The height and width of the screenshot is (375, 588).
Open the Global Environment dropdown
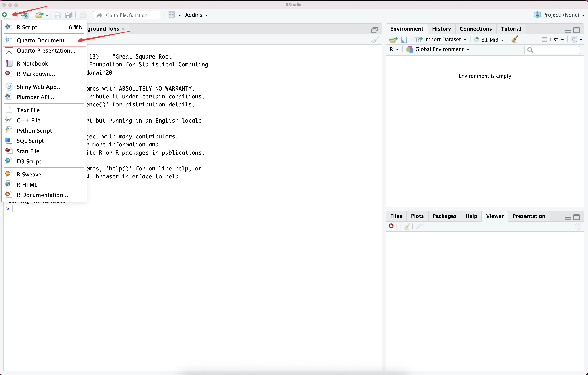coord(438,49)
